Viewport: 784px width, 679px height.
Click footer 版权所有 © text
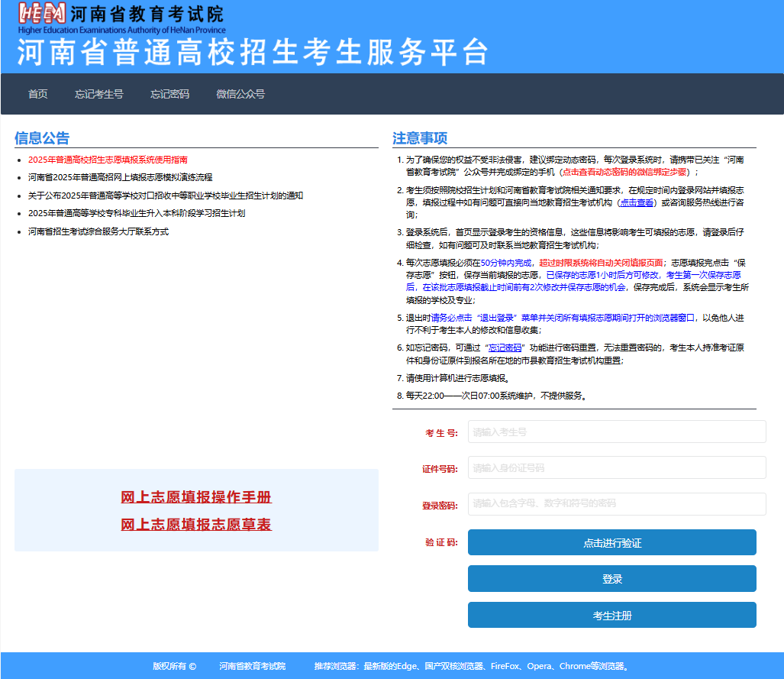[174, 666]
